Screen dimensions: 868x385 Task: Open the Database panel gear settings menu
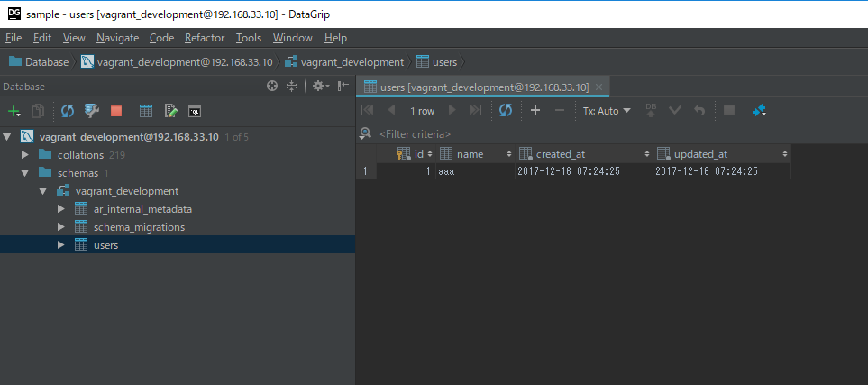[x=321, y=87]
